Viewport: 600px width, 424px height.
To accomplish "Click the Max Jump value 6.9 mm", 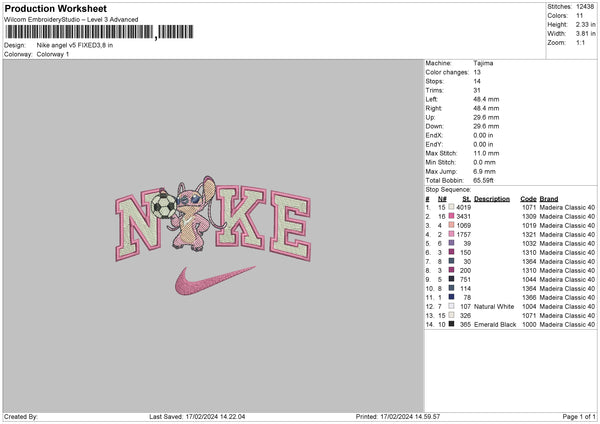I will 484,171.
